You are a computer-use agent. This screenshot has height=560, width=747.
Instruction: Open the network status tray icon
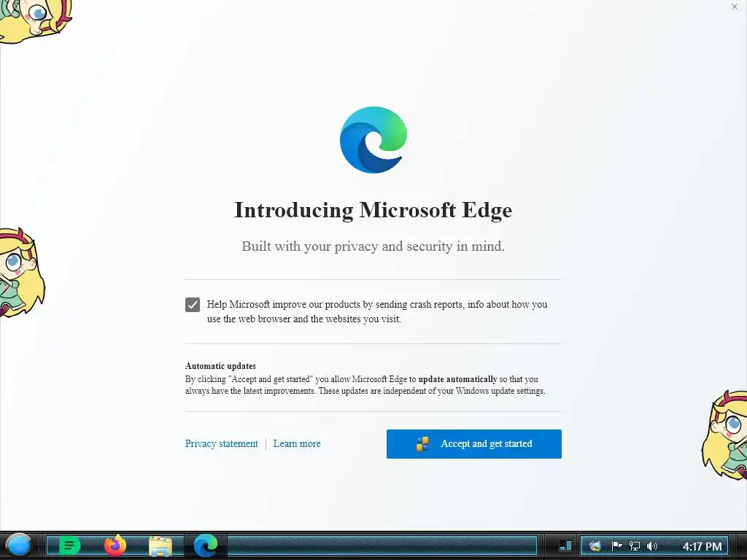[x=634, y=545]
